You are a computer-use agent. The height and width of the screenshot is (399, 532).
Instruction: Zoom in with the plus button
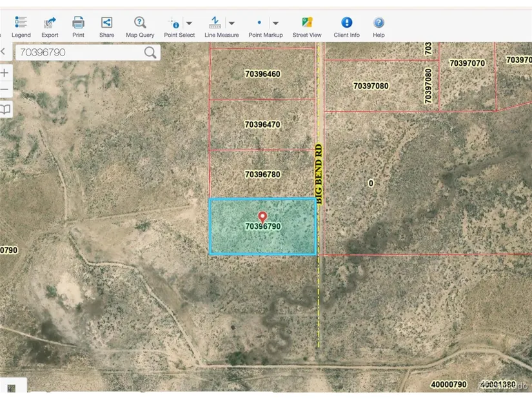pos(5,73)
